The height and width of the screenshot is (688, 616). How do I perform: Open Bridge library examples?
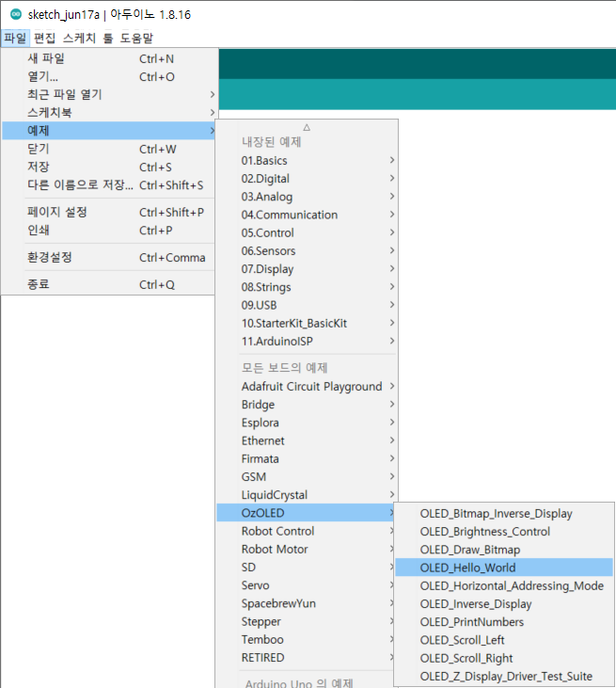[x=307, y=404]
